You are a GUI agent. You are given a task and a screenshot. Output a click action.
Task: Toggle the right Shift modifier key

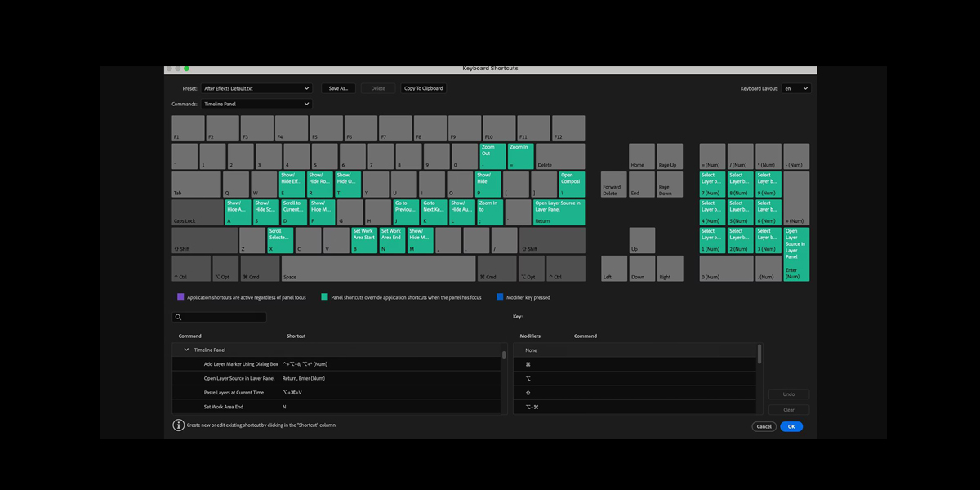tap(553, 240)
